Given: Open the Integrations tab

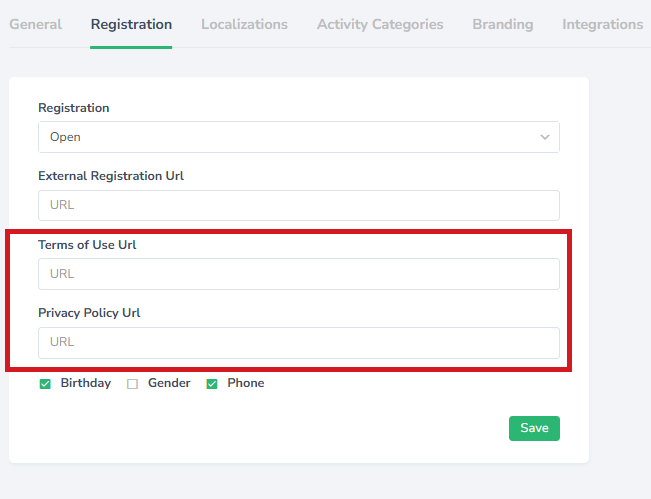Looking at the screenshot, I should (602, 24).
